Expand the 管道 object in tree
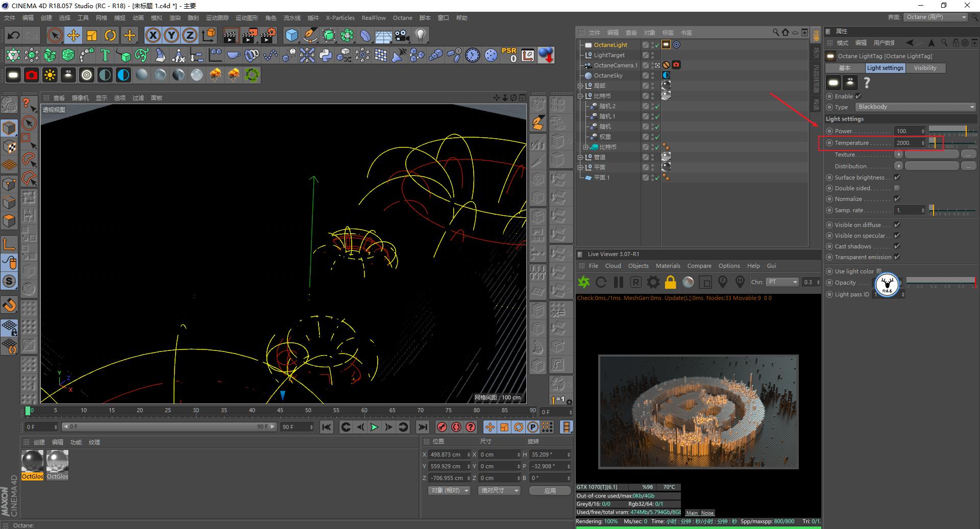The width and height of the screenshot is (980, 529). point(580,157)
